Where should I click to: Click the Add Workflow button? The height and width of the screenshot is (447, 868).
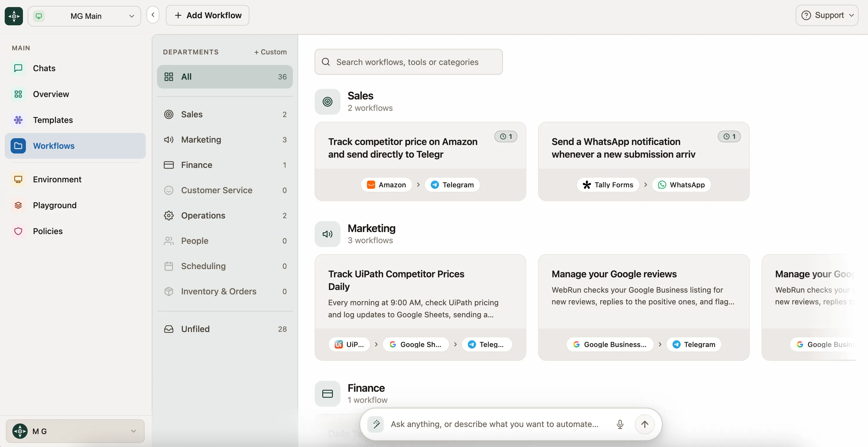click(208, 15)
